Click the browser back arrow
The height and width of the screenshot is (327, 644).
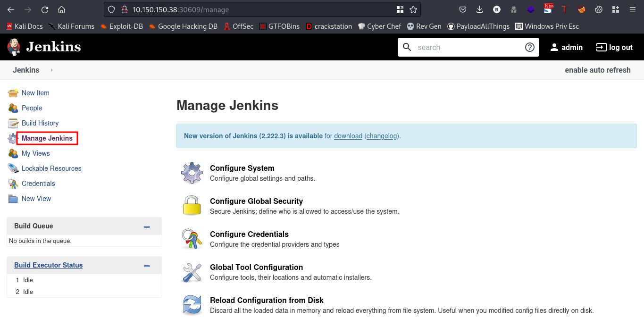tap(11, 9)
